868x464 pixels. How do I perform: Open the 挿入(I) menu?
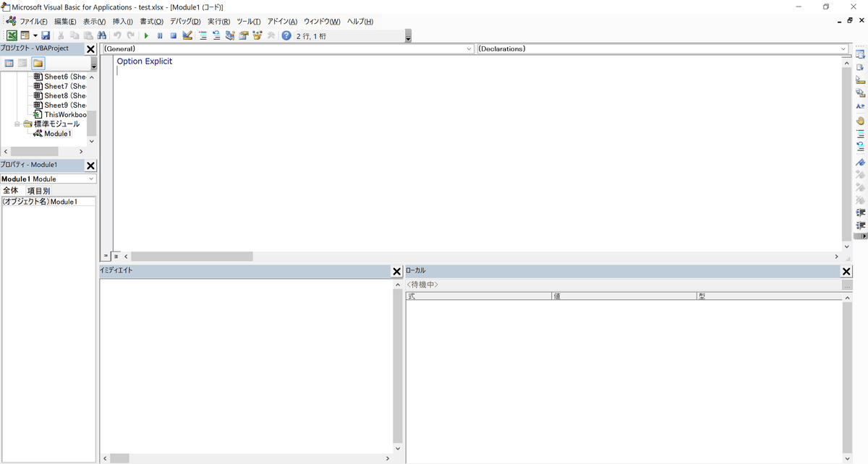pos(122,22)
